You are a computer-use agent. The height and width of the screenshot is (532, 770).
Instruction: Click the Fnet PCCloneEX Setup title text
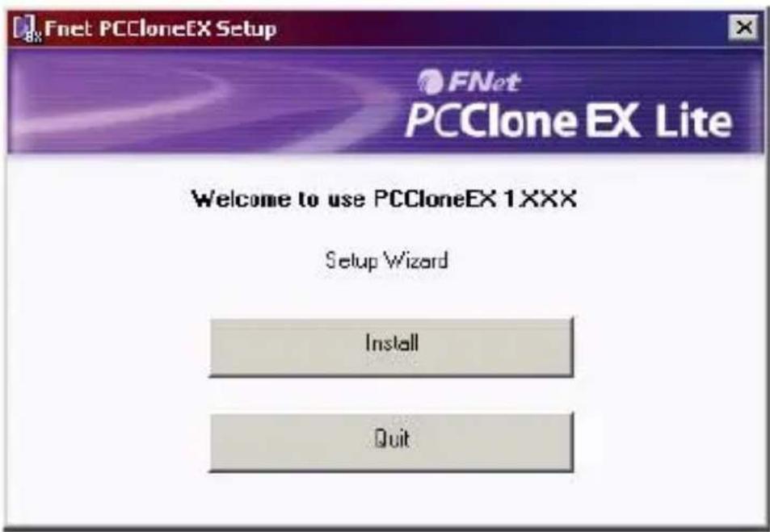(x=160, y=28)
